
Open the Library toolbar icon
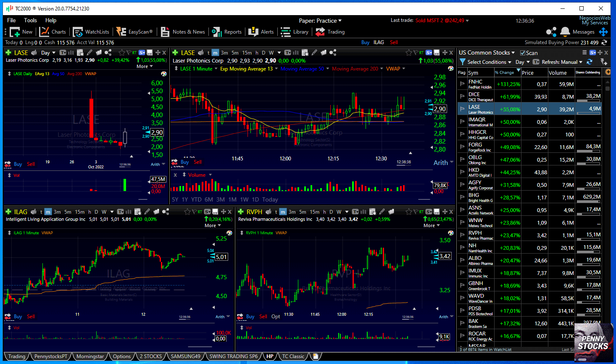286,32
